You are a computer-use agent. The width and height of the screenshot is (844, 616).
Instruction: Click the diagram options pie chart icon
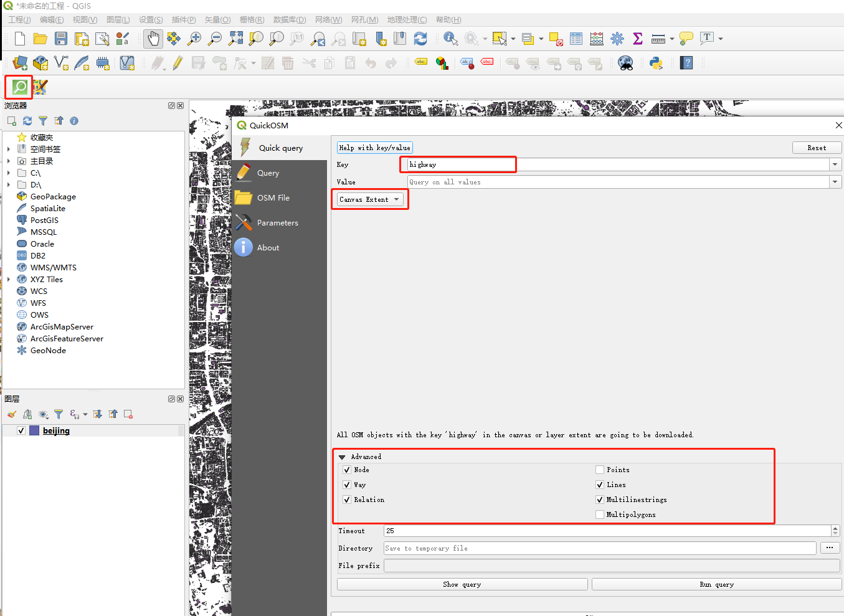[x=442, y=63]
